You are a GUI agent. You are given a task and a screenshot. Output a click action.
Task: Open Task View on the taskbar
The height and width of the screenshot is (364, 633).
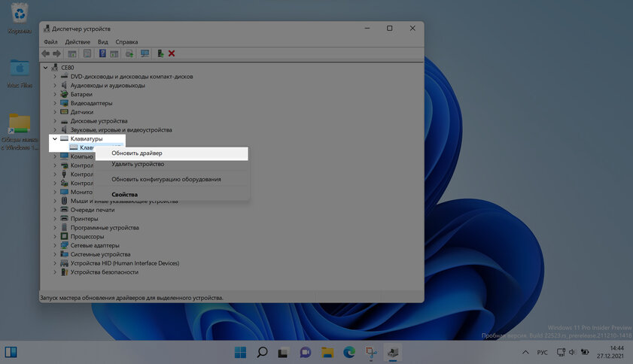click(283, 352)
